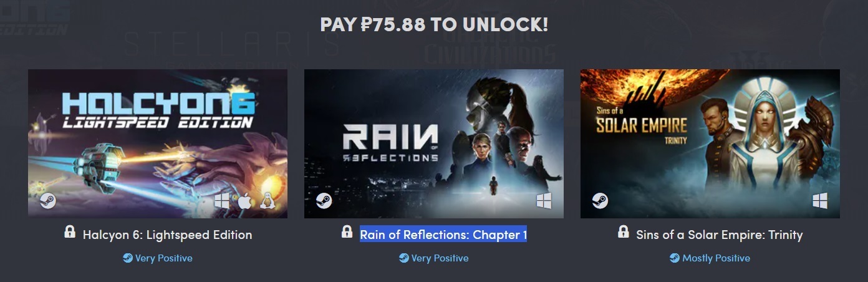Open the Halcyon 6 Lightspeed Edition thumbnail
The width and height of the screenshot is (868, 282).
tap(158, 143)
